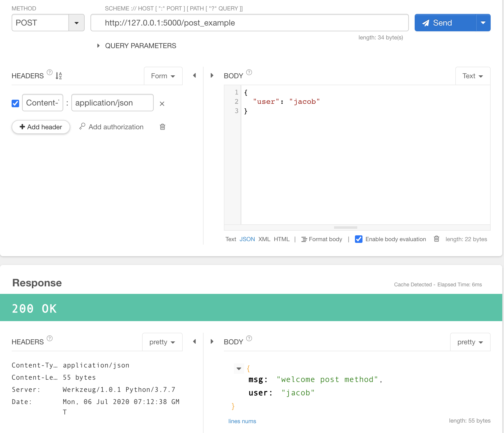
Task: Switch body syntax mode to HTML
Action: coord(282,239)
